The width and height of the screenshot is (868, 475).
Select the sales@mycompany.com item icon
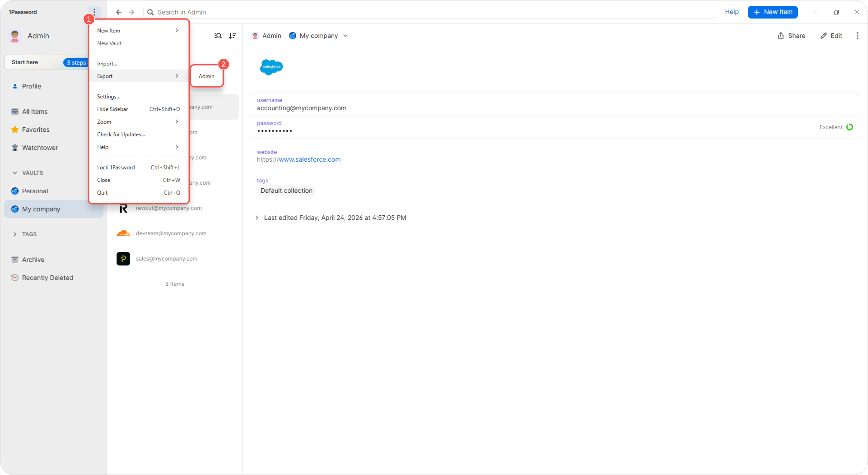click(123, 259)
